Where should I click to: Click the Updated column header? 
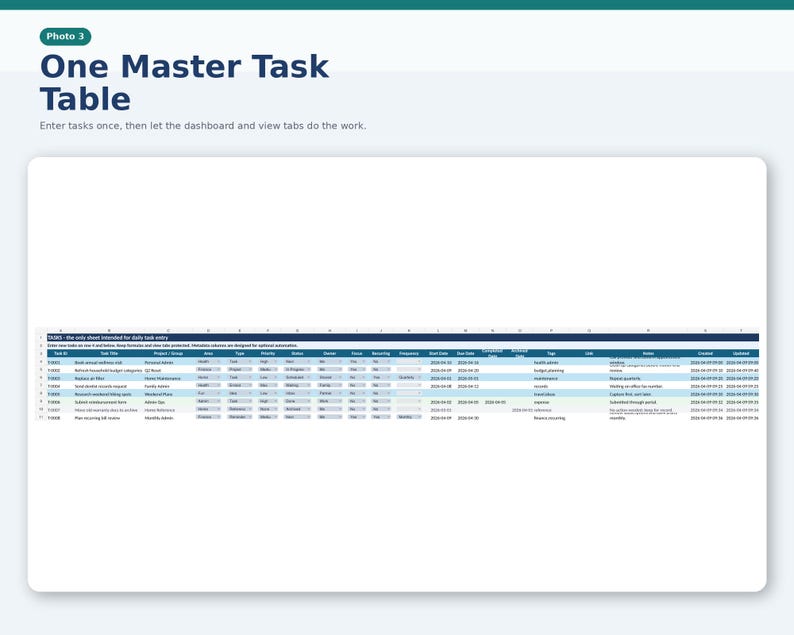click(x=741, y=353)
